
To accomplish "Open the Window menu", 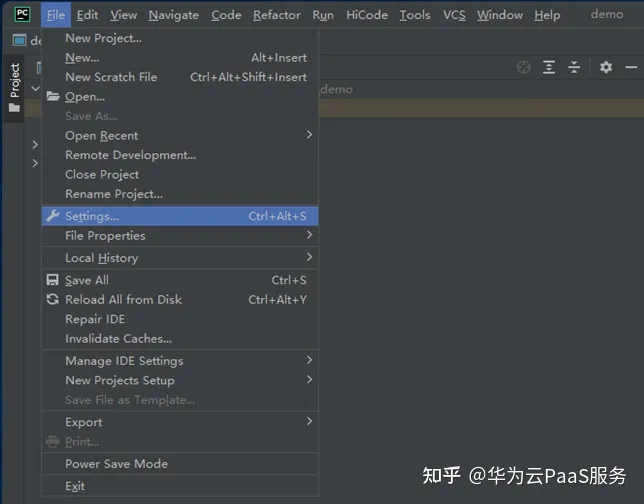I will (500, 15).
